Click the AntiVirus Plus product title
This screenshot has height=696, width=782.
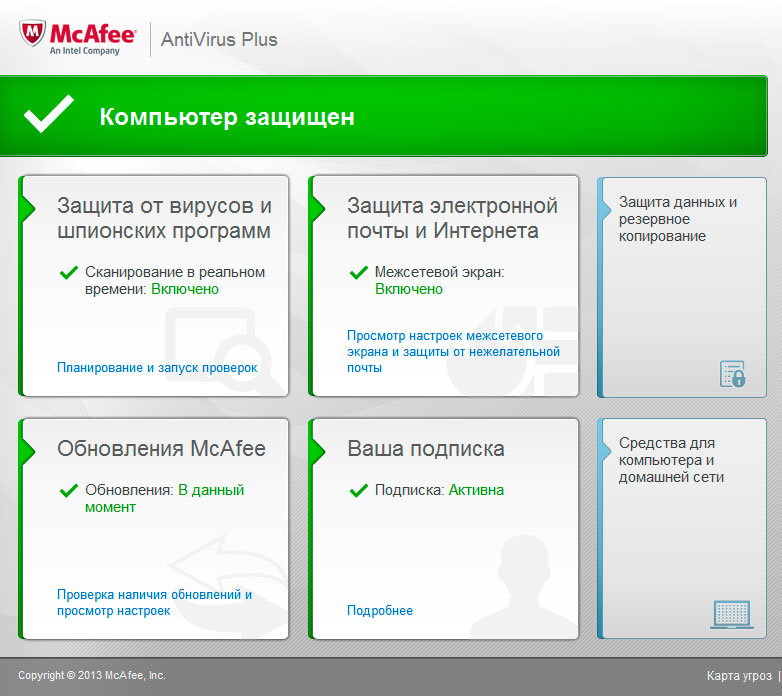[x=219, y=39]
